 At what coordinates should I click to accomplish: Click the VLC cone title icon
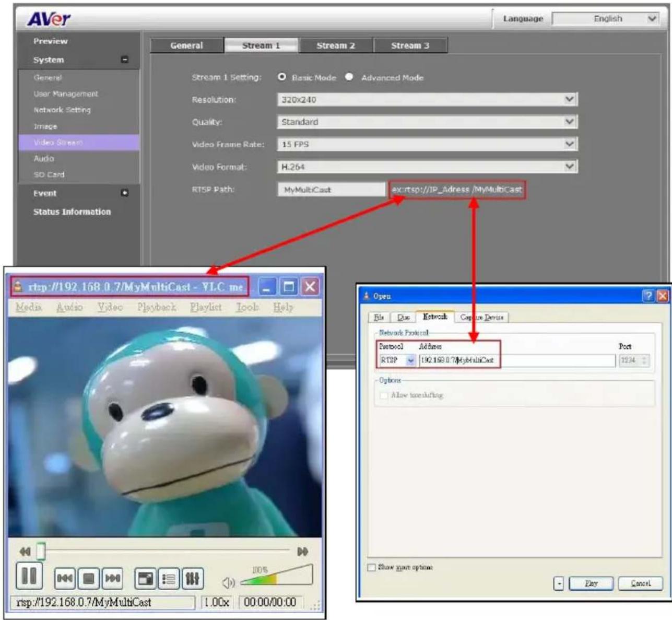tap(18, 286)
